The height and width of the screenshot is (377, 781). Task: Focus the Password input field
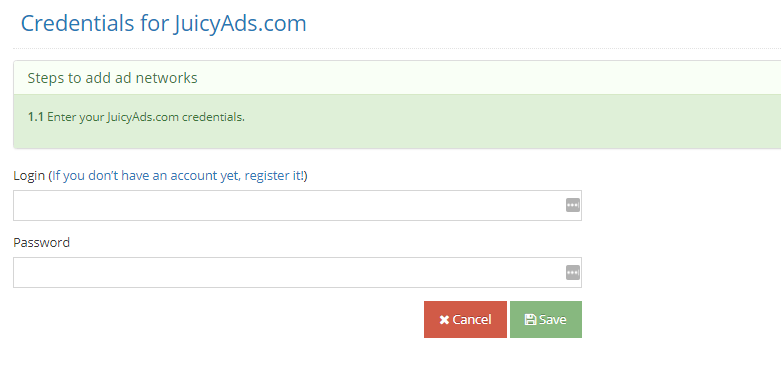coord(297,272)
